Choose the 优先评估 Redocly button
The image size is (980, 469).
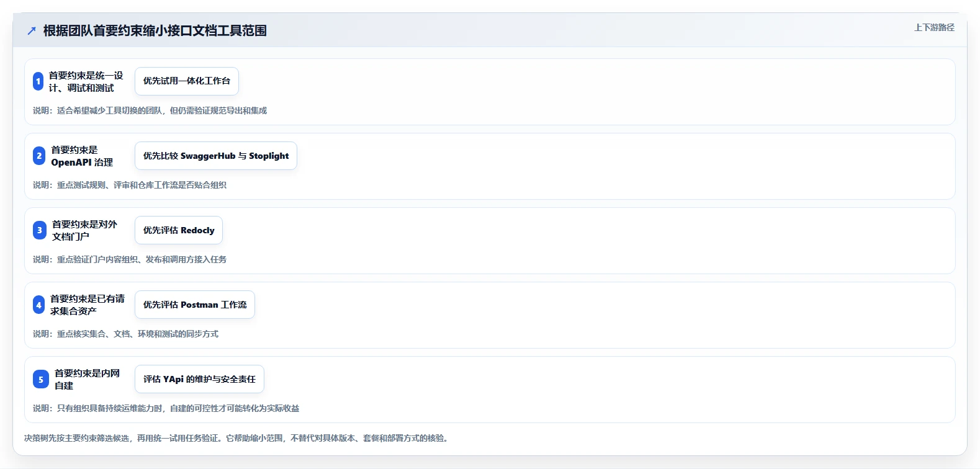click(179, 230)
